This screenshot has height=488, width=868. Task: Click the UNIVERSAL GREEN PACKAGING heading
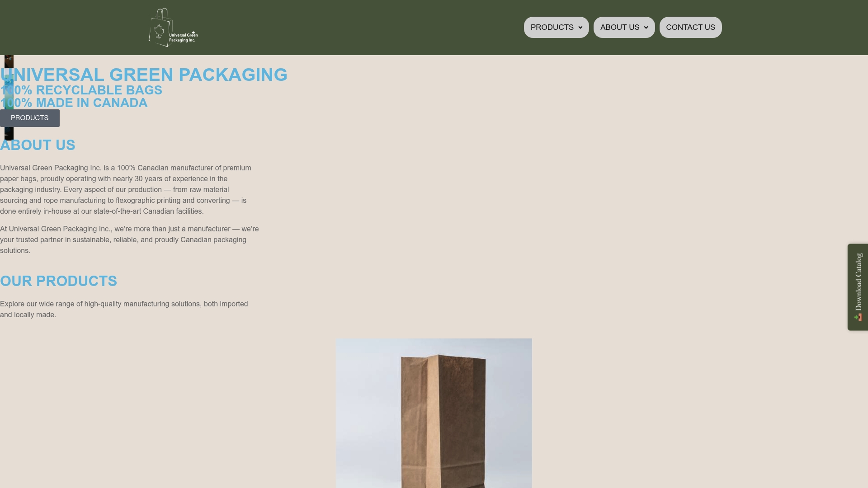[x=144, y=75]
